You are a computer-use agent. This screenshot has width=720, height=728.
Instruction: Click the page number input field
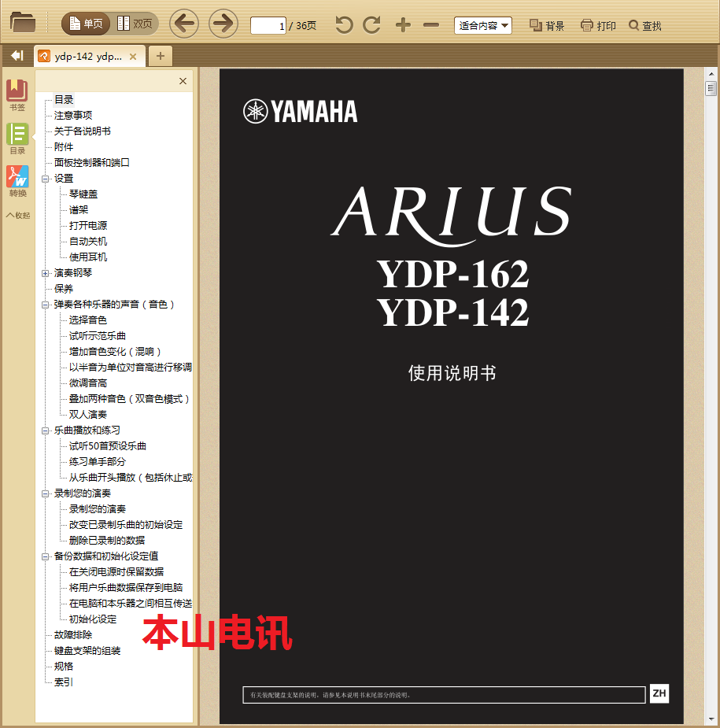point(268,25)
